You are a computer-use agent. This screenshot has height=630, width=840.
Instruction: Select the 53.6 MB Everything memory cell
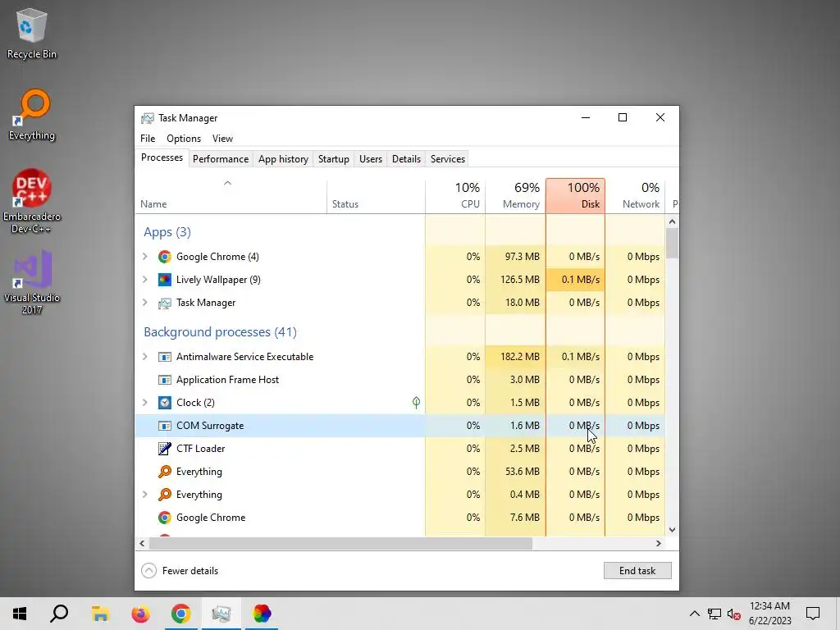pos(515,472)
